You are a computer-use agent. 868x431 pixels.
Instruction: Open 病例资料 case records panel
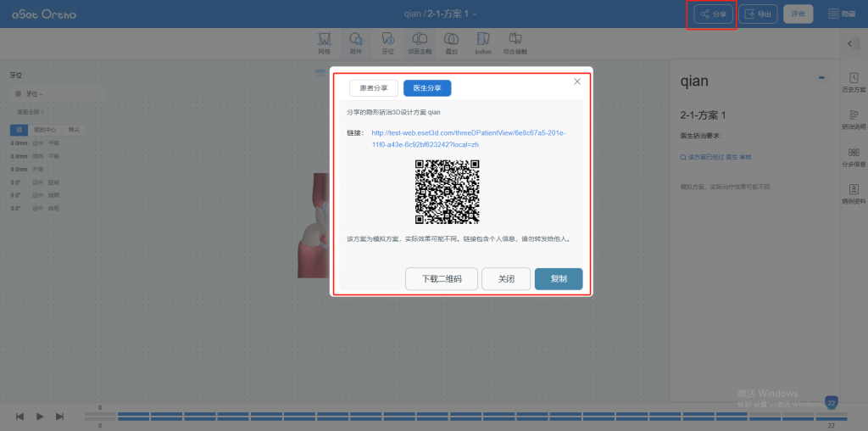pos(854,194)
